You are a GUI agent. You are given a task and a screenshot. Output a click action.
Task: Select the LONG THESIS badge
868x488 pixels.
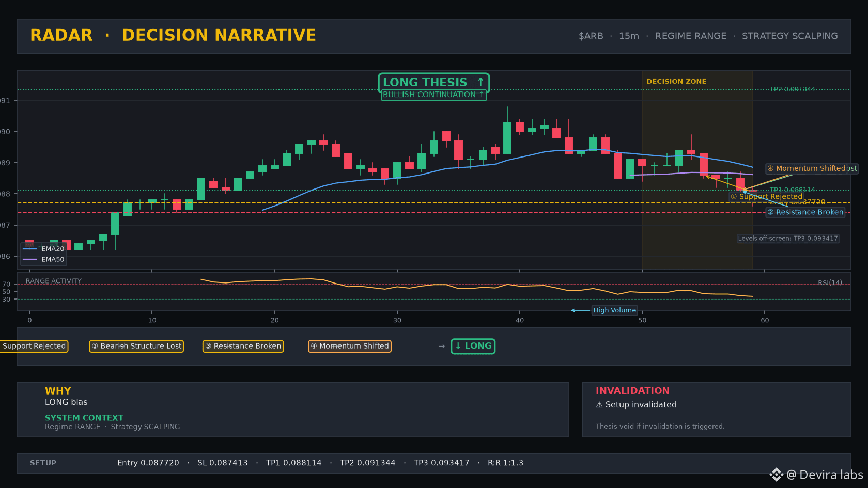click(x=433, y=82)
